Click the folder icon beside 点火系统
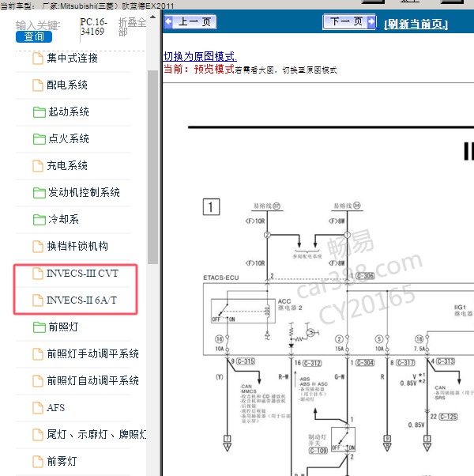The image size is (474, 476). 39,139
